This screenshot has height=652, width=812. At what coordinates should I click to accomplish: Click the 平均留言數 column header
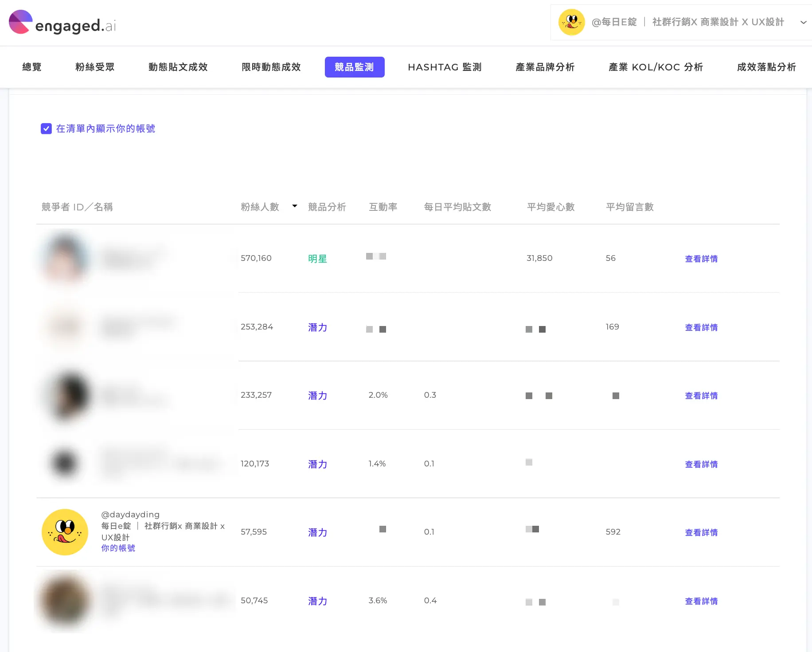(x=630, y=207)
